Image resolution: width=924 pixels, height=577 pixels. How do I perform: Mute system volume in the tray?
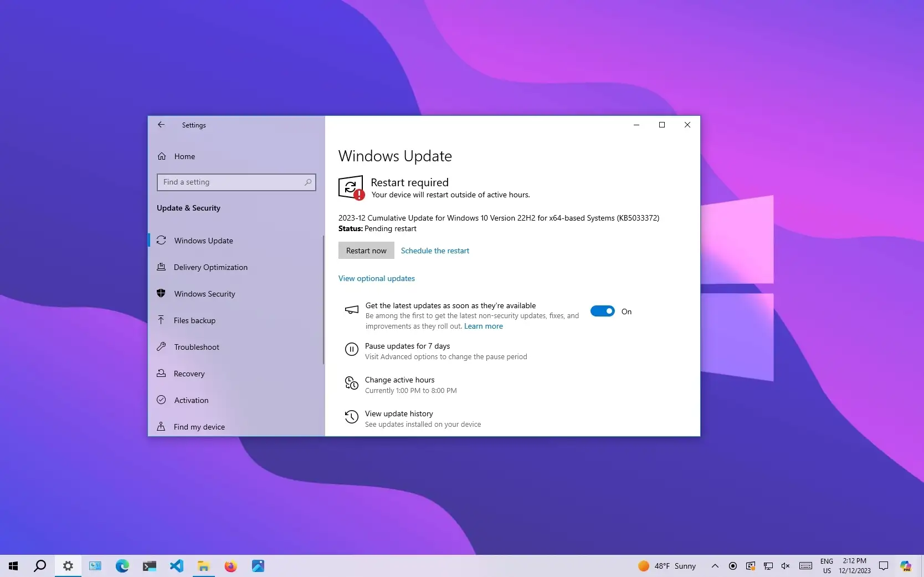786,566
